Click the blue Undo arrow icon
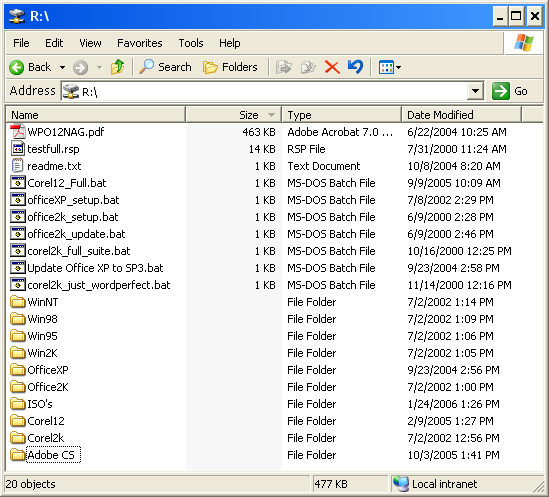The width and height of the screenshot is (549, 497). (x=355, y=67)
